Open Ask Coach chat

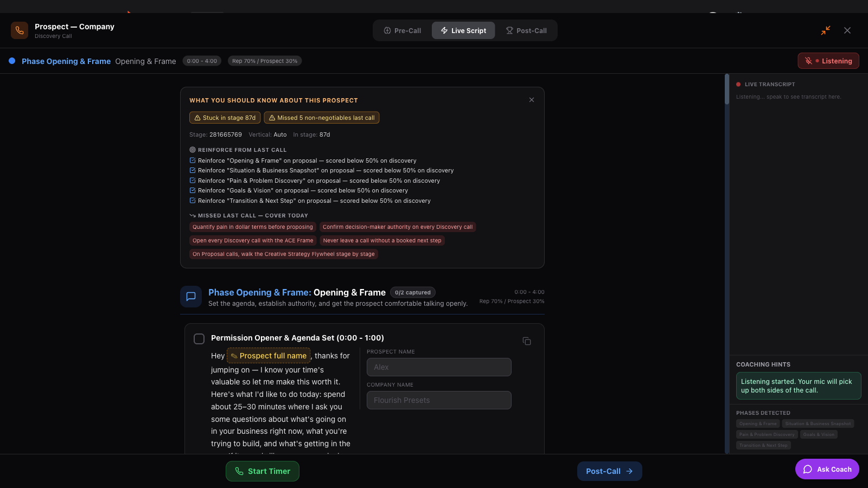pyautogui.click(x=827, y=469)
